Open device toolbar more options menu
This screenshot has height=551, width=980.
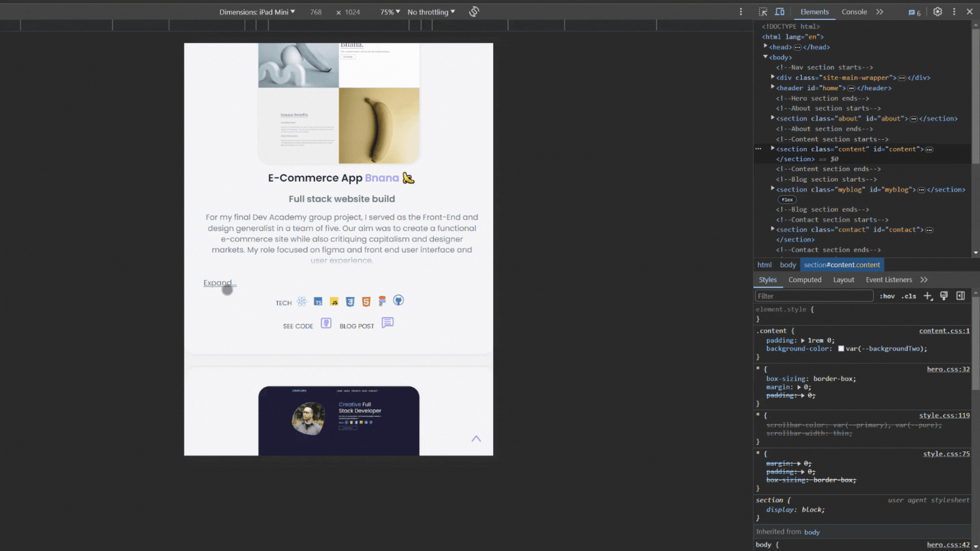point(741,12)
